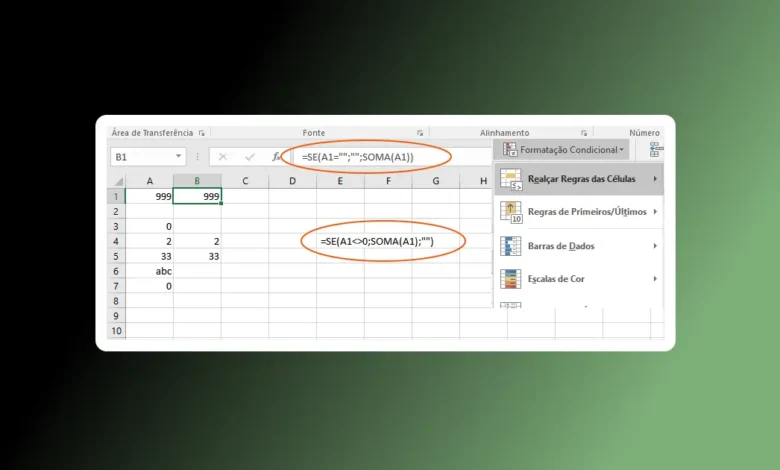This screenshot has width=780, height=470.
Task: Select cell A5 containing 33
Action: pyautogui.click(x=149, y=256)
